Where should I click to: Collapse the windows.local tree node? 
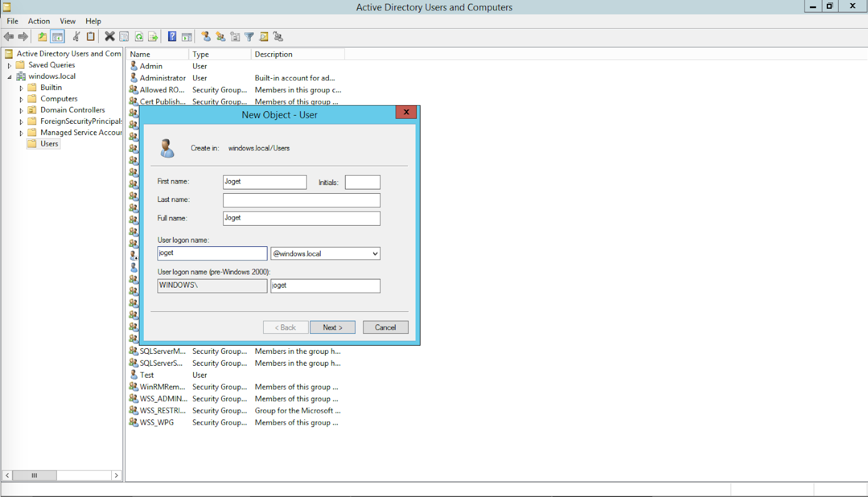(x=9, y=77)
